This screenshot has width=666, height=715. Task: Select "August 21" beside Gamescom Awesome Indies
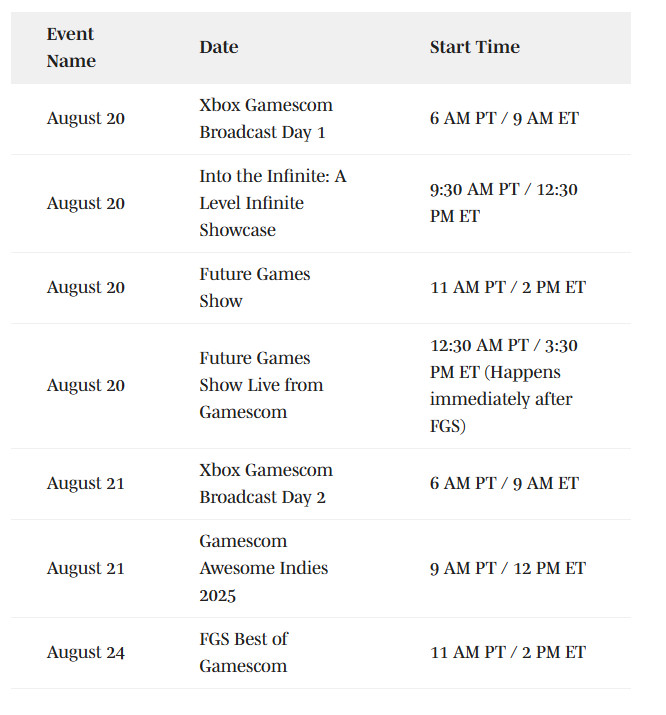point(85,568)
